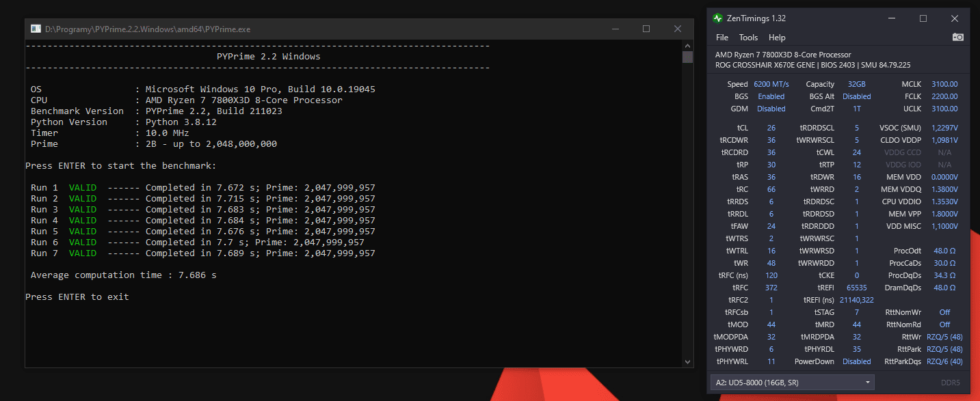Take a screenshot with ZenTimings camera icon
This screenshot has width=980, height=401.
tap(958, 37)
